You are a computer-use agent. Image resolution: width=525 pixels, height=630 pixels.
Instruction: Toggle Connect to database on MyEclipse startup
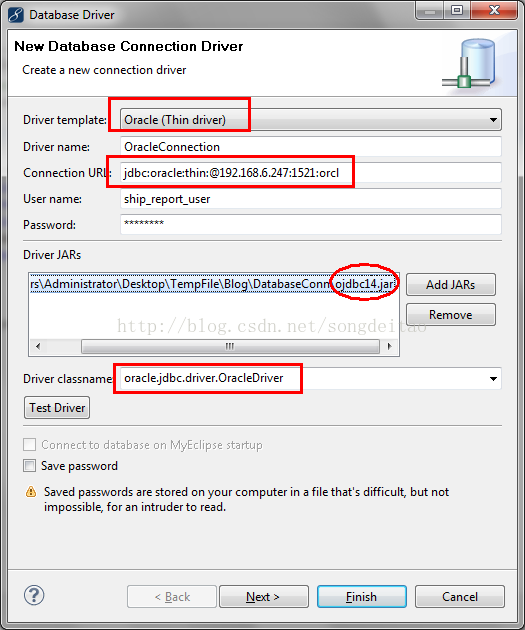click(x=29, y=445)
